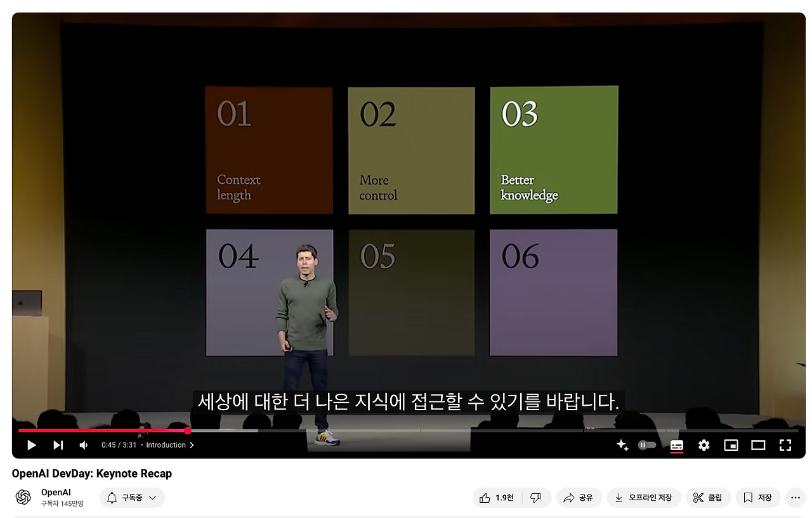Click the red progress bar scrubber
This screenshot has width=812, height=518.
(188, 431)
